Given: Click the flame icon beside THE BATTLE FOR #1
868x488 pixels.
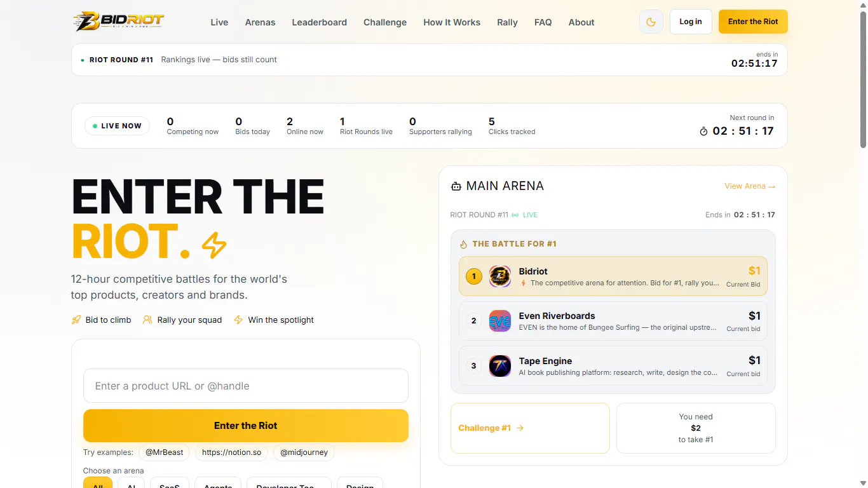Looking at the screenshot, I should [x=463, y=244].
